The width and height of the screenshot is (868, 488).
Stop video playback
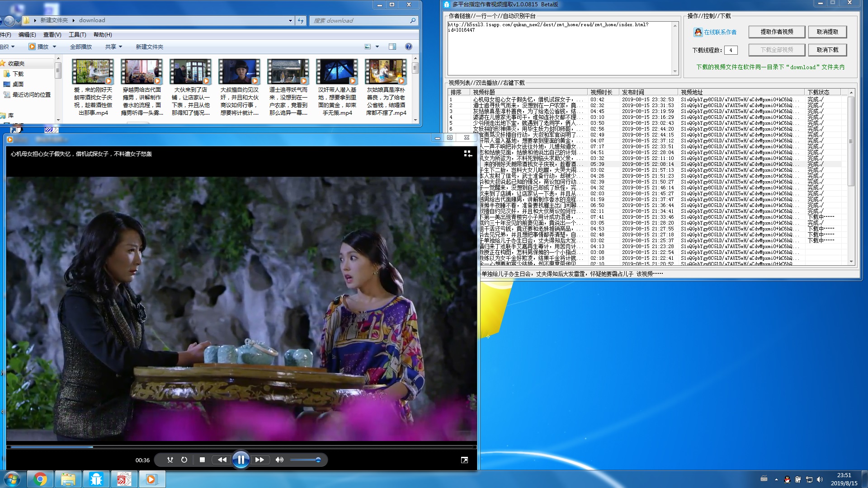(x=202, y=460)
